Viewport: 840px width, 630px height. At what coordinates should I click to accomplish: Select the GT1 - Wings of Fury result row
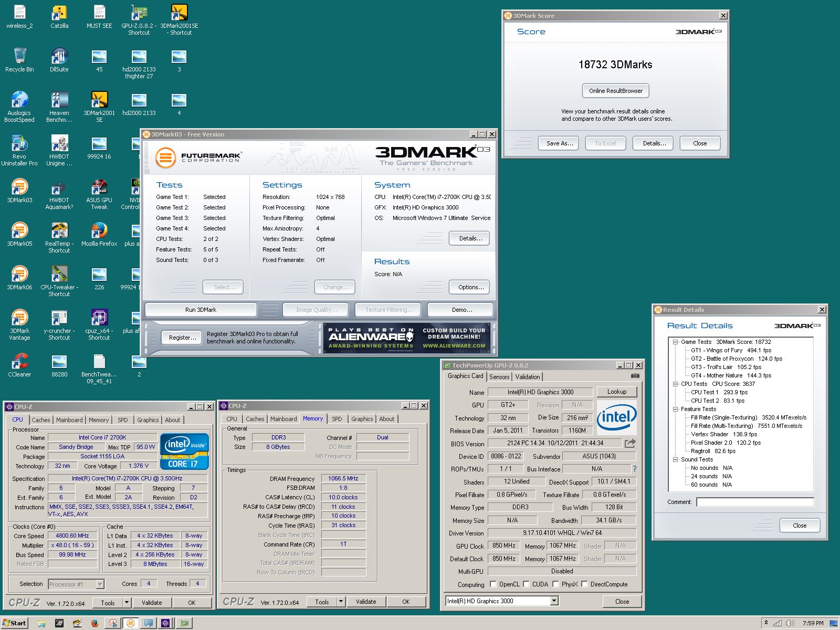click(x=731, y=350)
